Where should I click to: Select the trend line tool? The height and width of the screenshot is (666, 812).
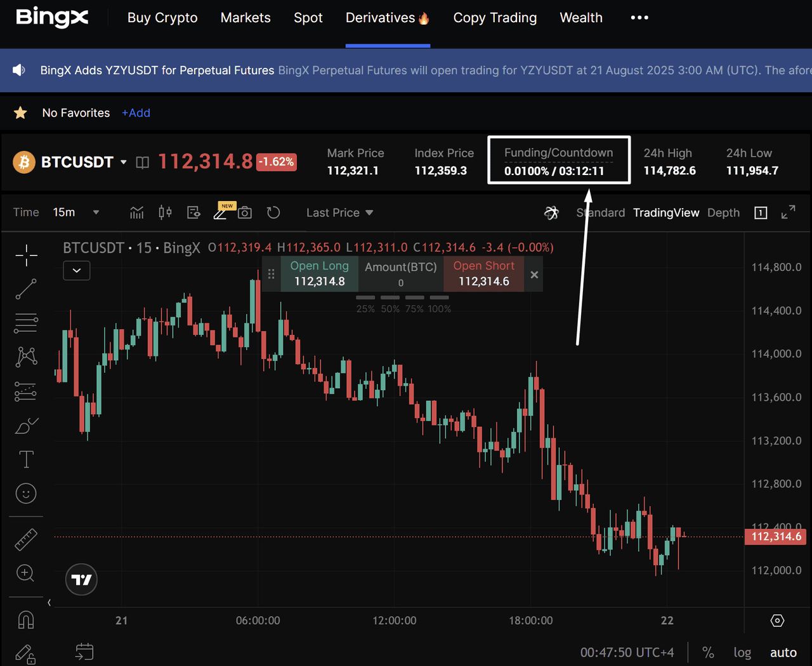pos(26,289)
